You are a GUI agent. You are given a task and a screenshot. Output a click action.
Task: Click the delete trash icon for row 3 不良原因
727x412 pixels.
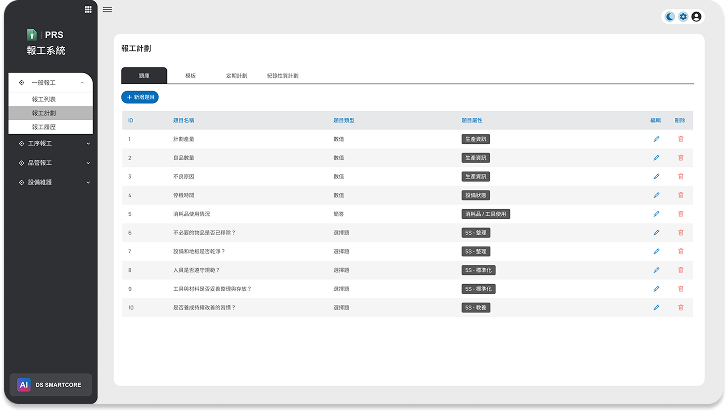point(681,176)
